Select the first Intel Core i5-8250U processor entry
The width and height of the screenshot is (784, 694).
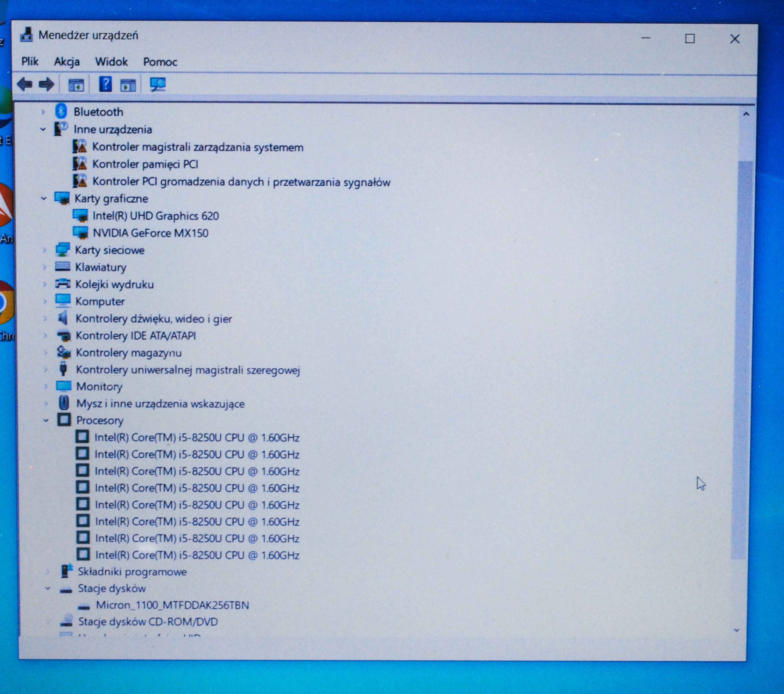pos(197,438)
